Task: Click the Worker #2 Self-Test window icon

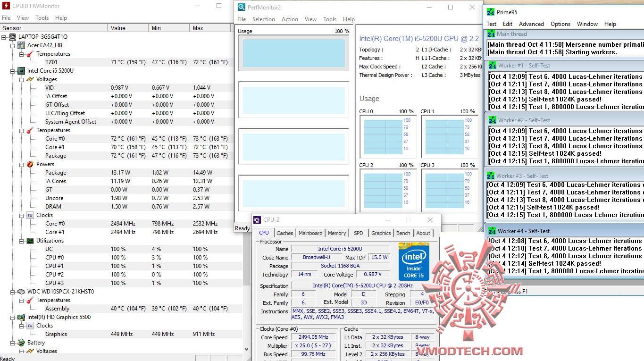Action: coord(493,120)
